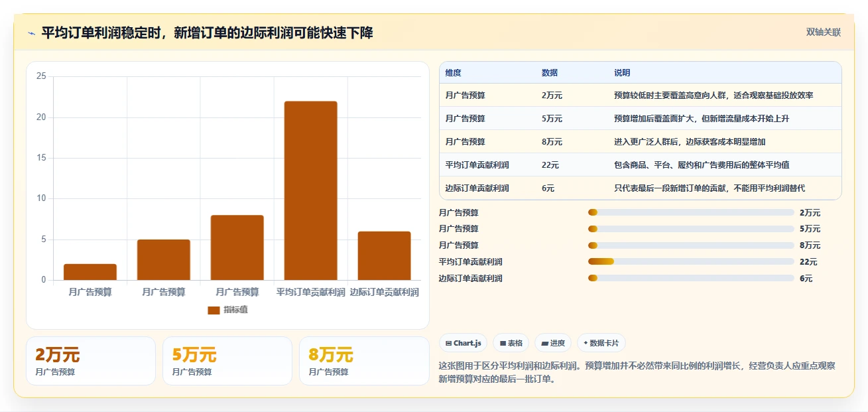Click the description 进入更广泛人群后，边际获客成本明显增加
Screen dimensions: 868x412
[x=690, y=142]
